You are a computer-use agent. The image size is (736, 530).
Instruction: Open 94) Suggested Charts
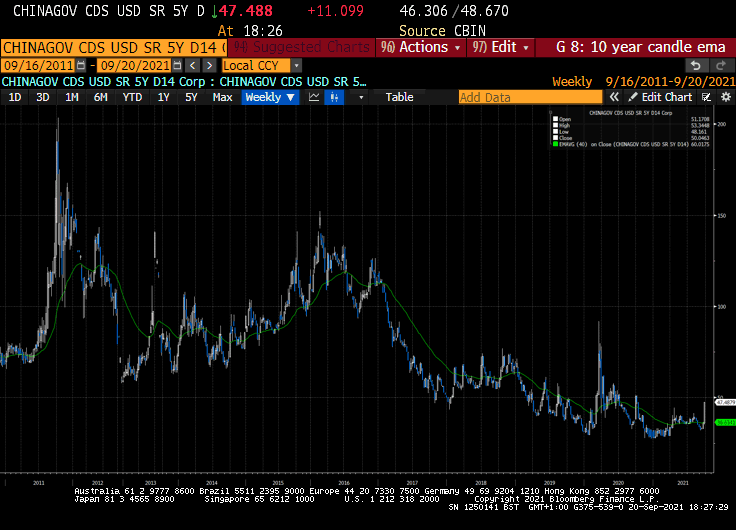click(301, 47)
